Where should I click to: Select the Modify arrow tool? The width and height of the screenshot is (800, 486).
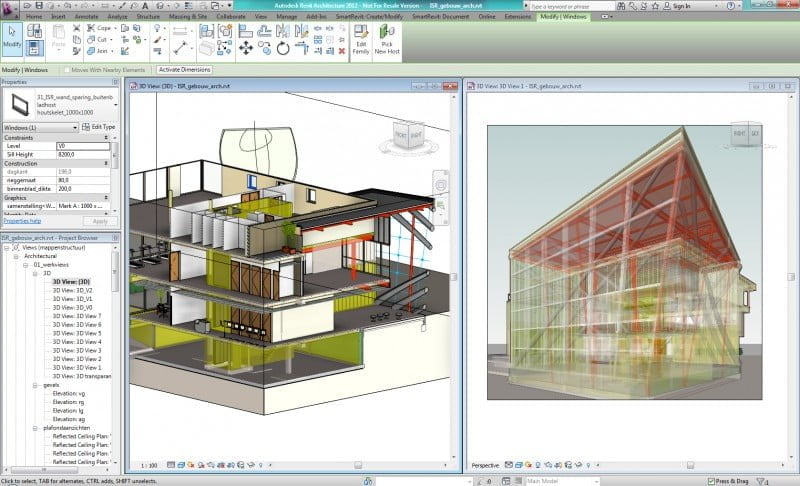[12, 36]
